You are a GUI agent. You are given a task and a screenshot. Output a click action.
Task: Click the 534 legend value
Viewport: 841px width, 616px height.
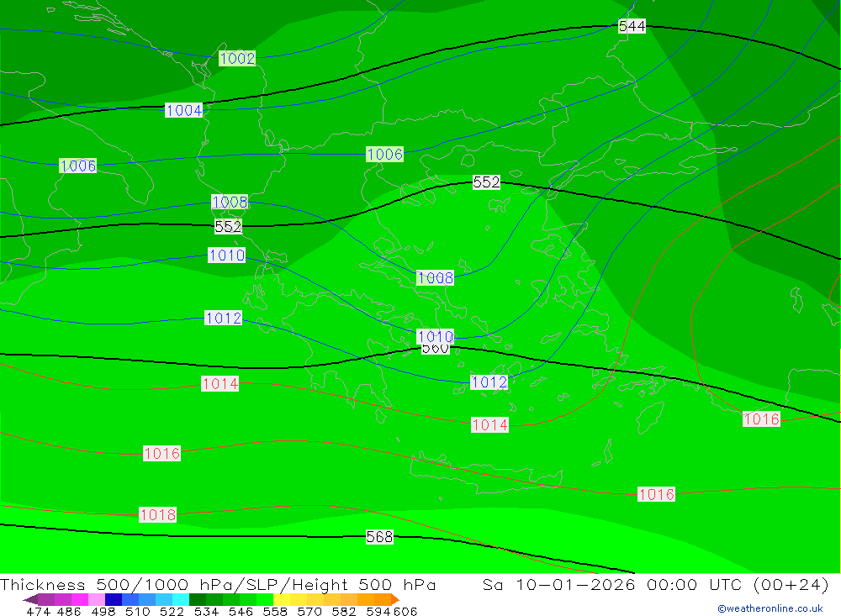pos(206,611)
